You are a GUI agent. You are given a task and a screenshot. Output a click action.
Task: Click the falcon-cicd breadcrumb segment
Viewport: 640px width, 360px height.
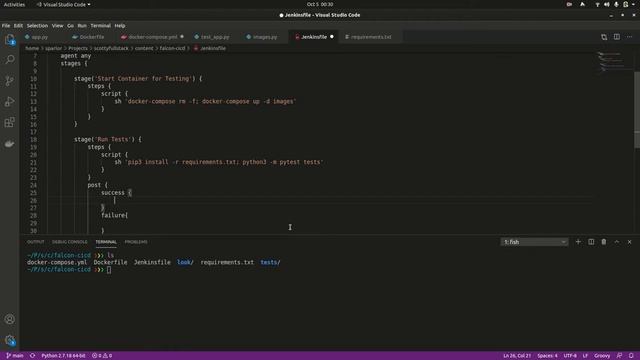[172, 48]
